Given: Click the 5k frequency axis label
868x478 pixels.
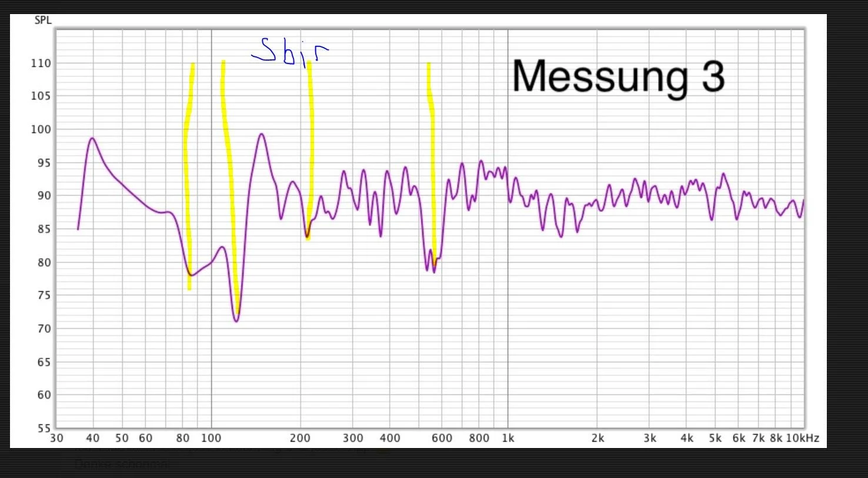Looking at the screenshot, I should [715, 438].
